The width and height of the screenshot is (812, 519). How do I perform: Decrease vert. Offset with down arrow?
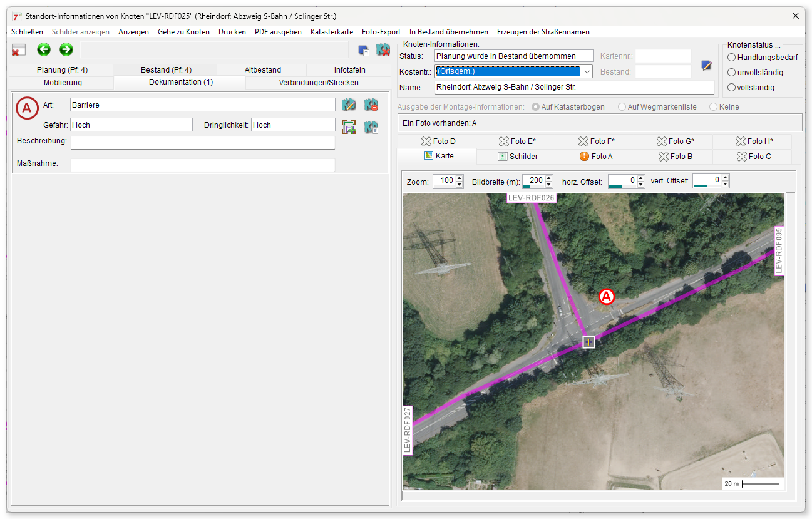(725, 185)
